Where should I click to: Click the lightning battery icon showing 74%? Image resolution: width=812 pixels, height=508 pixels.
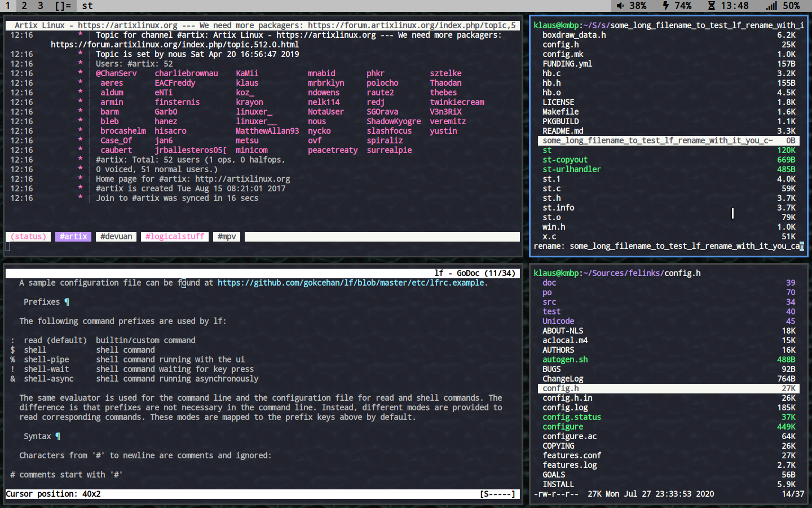[x=666, y=6]
